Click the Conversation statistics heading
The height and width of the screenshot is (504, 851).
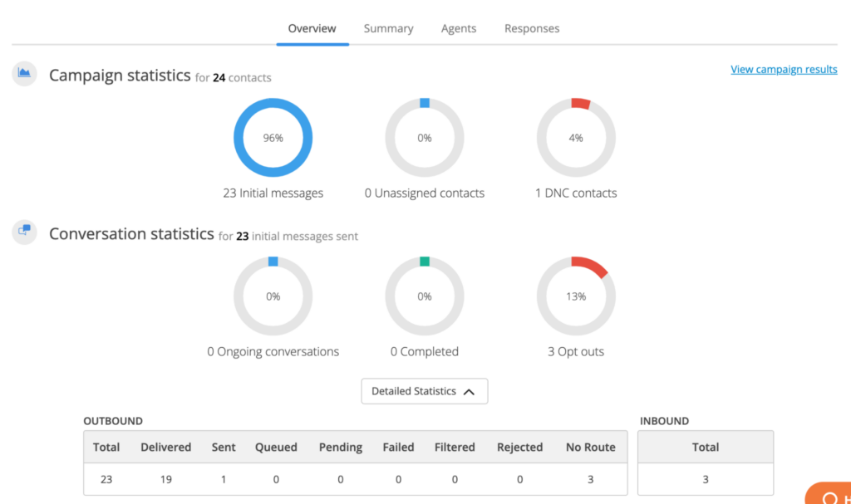coord(131,234)
